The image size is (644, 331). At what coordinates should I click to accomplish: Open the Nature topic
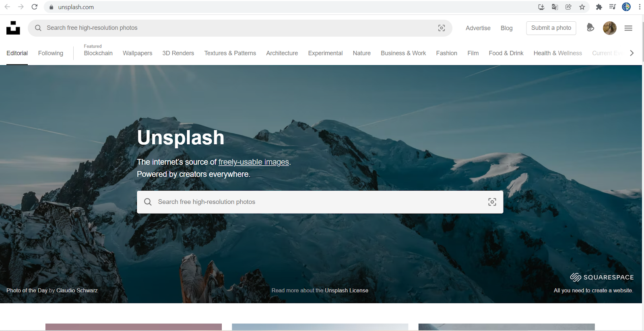pyautogui.click(x=362, y=53)
